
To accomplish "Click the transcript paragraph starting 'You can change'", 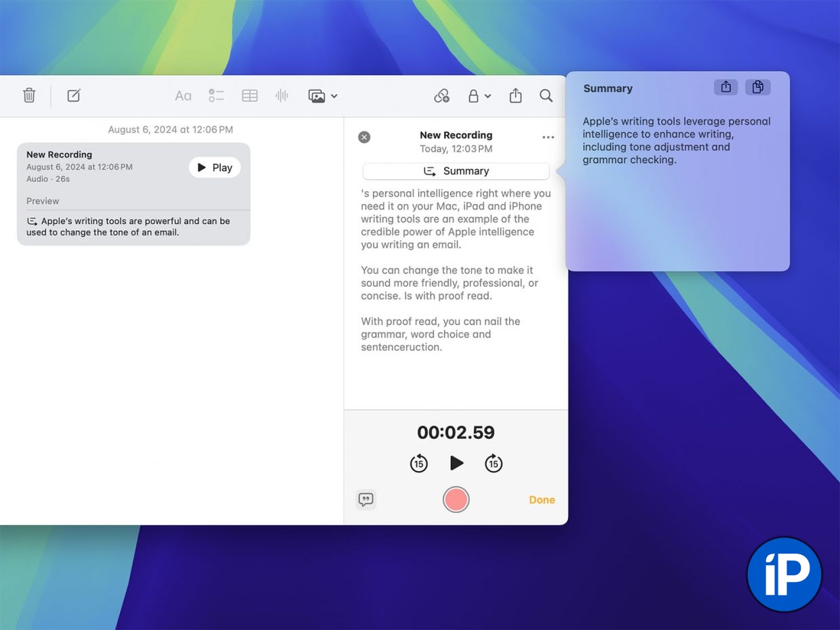I will pos(449,283).
